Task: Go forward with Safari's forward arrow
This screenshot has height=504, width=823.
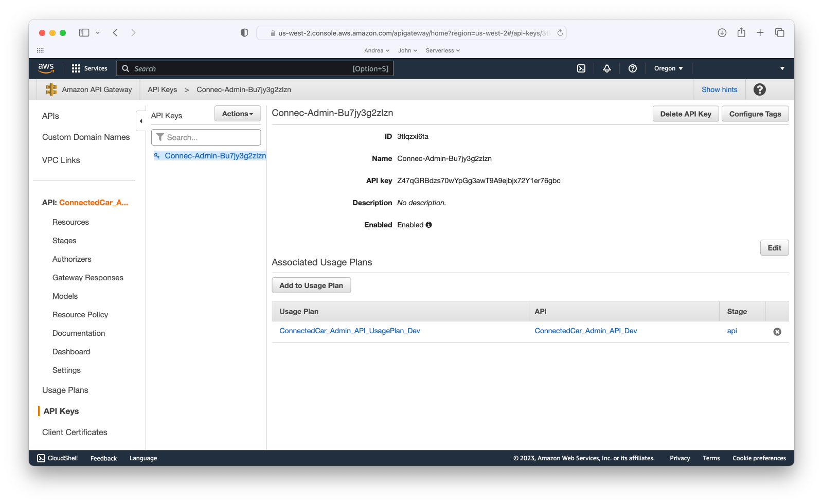Action: [x=133, y=32]
